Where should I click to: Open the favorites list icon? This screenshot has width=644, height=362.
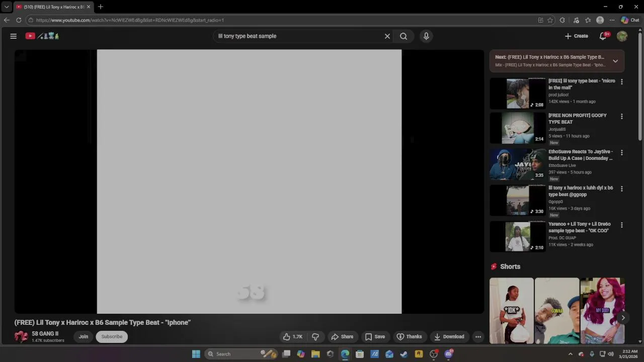tap(588, 20)
